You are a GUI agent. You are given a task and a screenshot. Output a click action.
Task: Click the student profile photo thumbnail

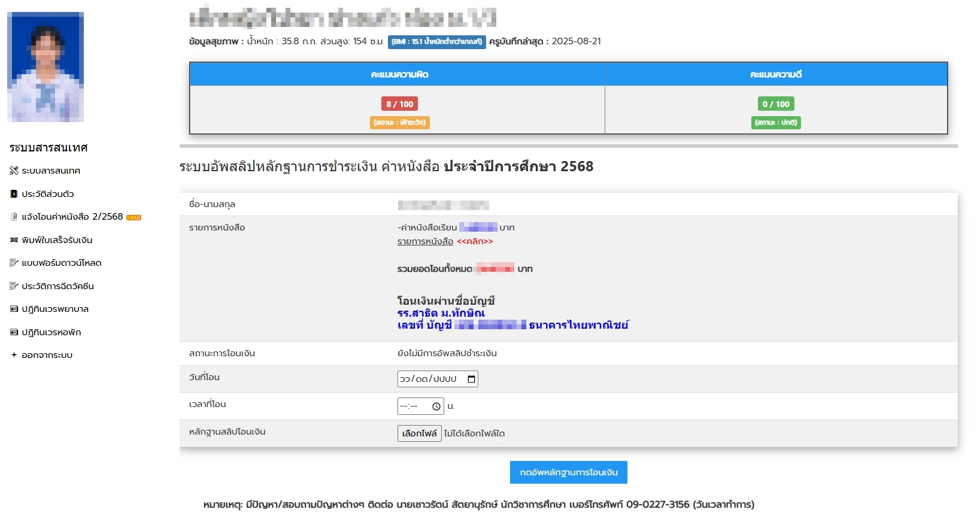pos(45,67)
